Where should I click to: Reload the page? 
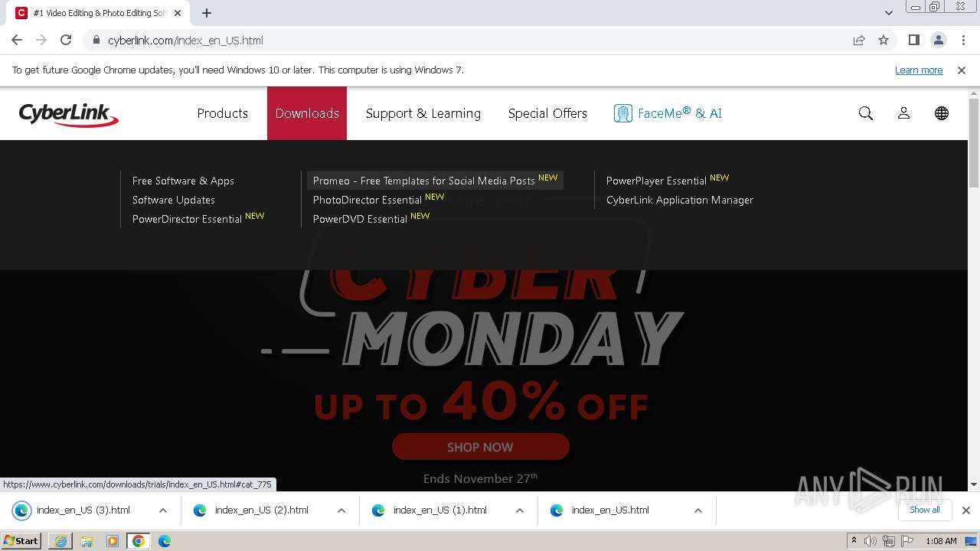(x=66, y=40)
